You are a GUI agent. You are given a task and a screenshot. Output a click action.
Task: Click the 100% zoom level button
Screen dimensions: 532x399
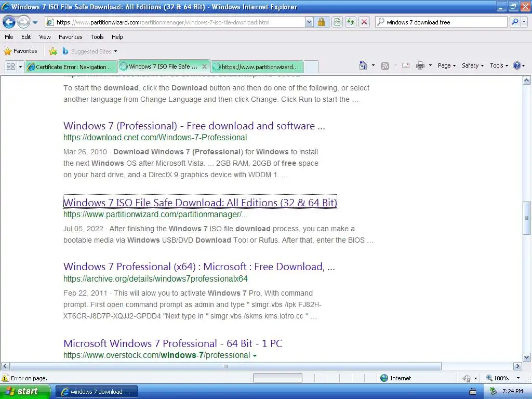click(x=498, y=378)
